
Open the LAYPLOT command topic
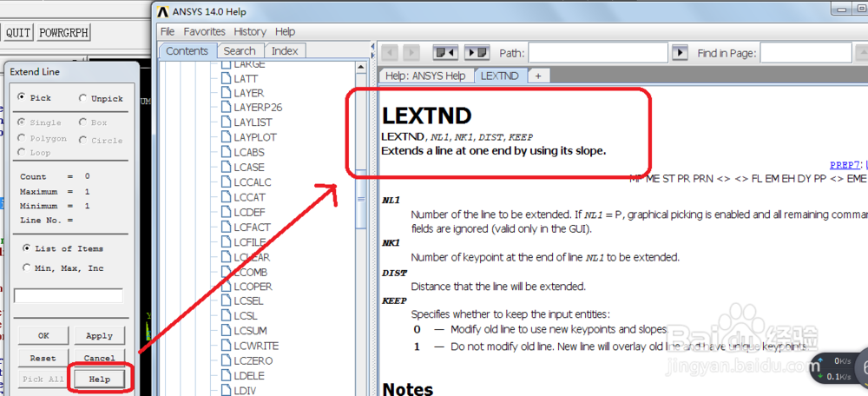pos(254,137)
